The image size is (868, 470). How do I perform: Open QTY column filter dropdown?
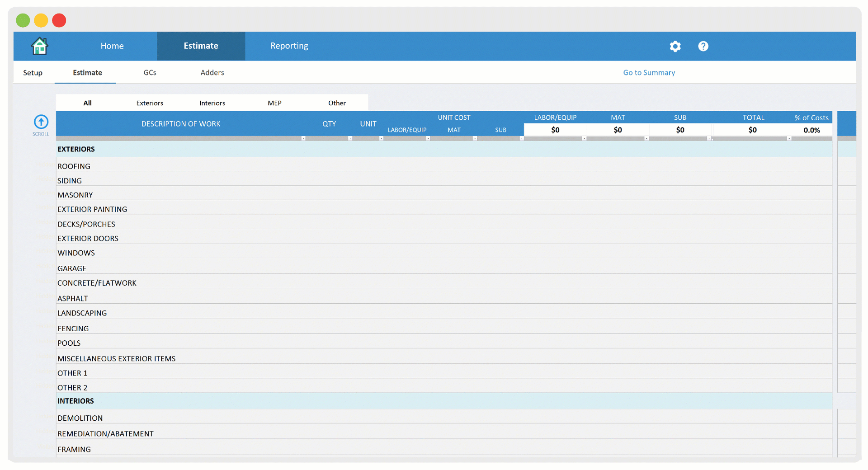350,138
